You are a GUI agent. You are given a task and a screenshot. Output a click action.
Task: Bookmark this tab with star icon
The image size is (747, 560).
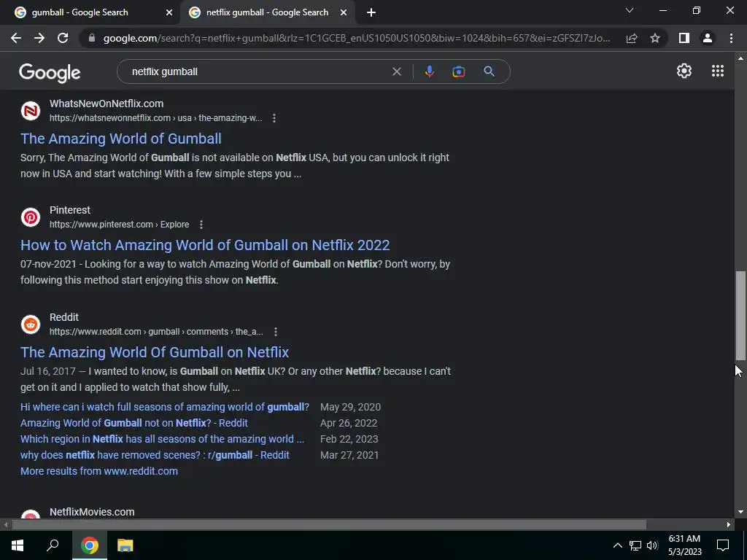[x=655, y=38]
